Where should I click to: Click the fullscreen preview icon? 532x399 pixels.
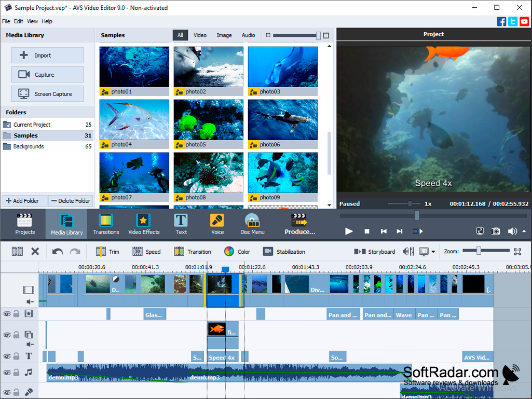click(480, 231)
